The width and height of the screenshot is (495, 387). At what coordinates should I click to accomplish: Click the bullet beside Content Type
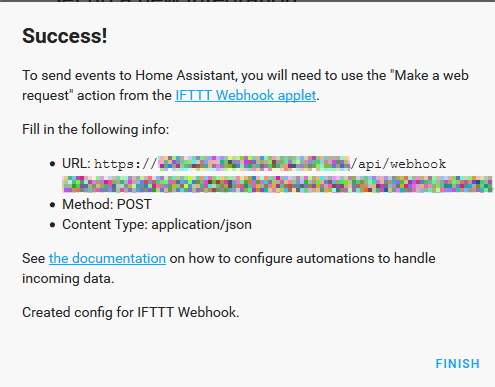(x=52, y=225)
